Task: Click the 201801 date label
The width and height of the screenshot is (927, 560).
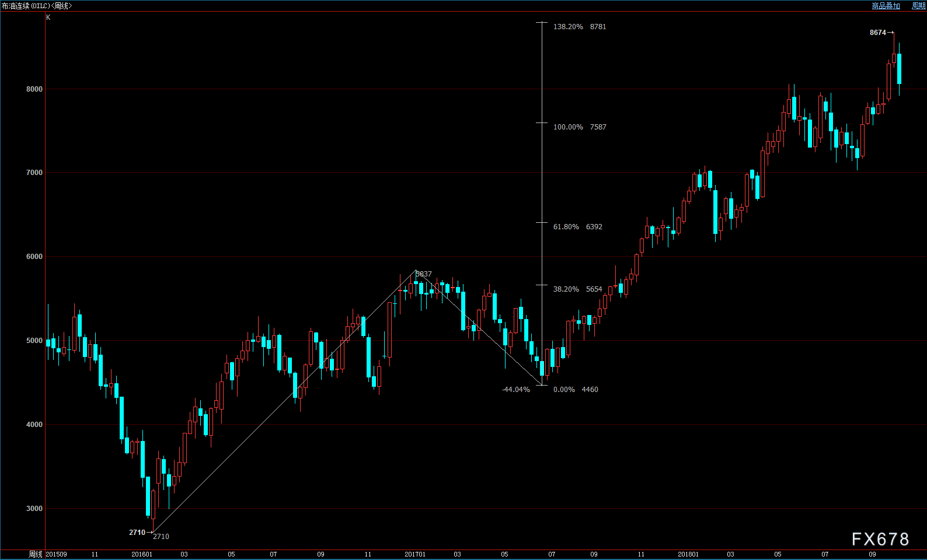Action: 688,555
